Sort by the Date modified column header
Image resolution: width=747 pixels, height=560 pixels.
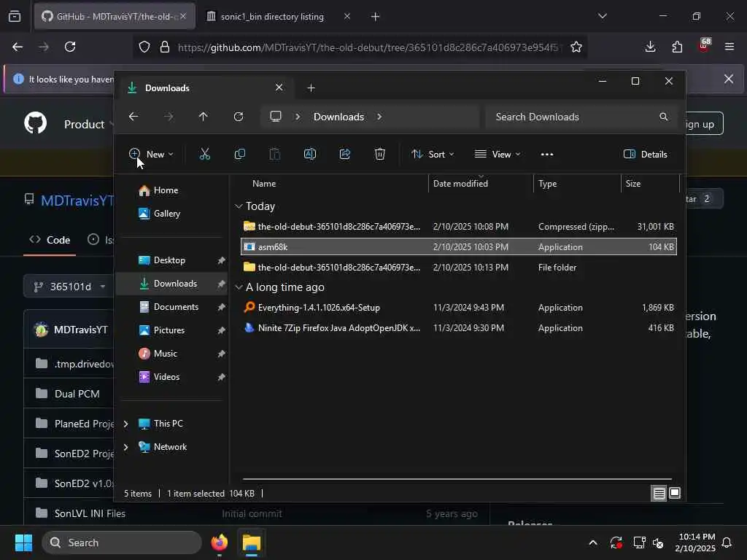click(460, 184)
